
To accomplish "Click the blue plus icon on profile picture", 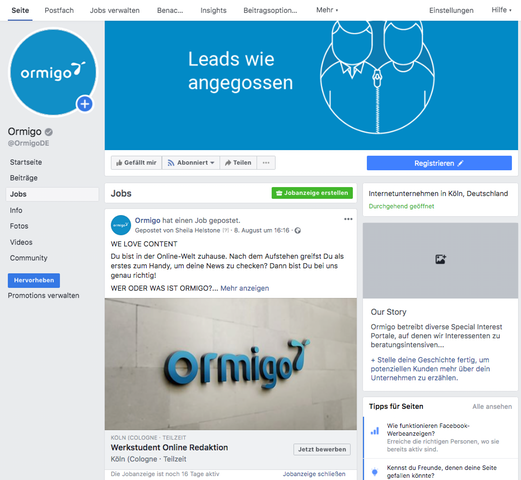I will (85, 104).
